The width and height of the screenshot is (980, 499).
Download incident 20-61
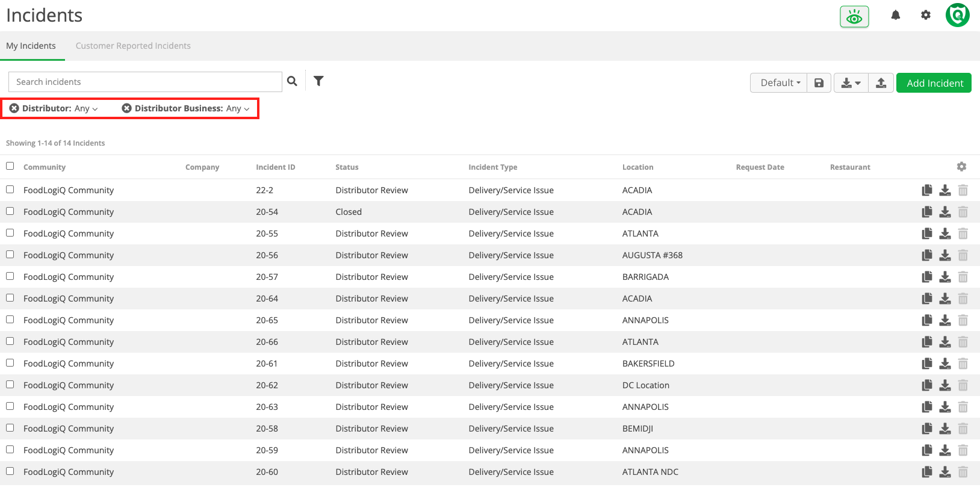[945, 364]
